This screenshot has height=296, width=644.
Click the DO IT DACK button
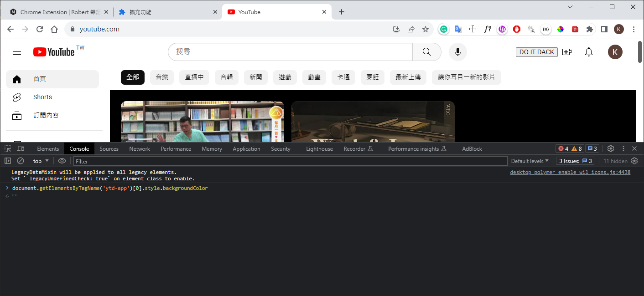(536, 52)
